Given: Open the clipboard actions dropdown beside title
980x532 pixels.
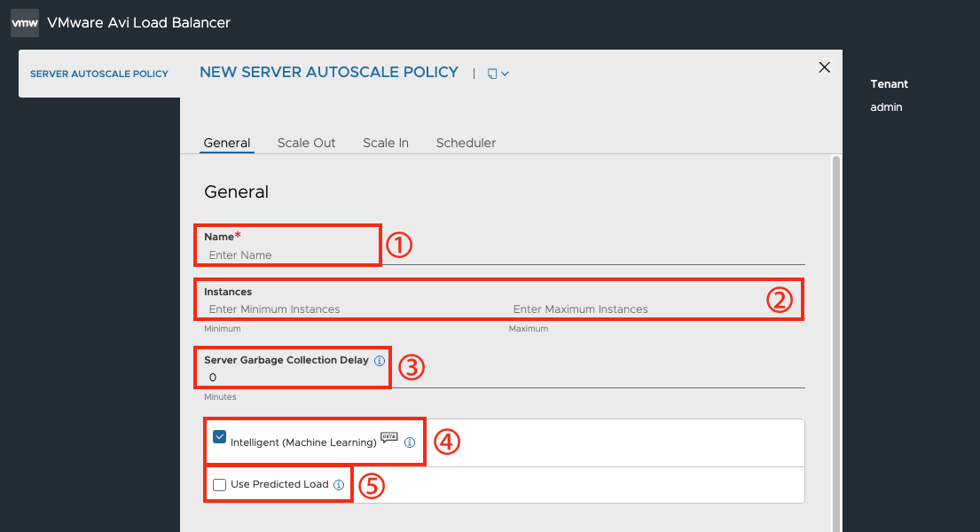Looking at the screenshot, I should tap(498, 74).
